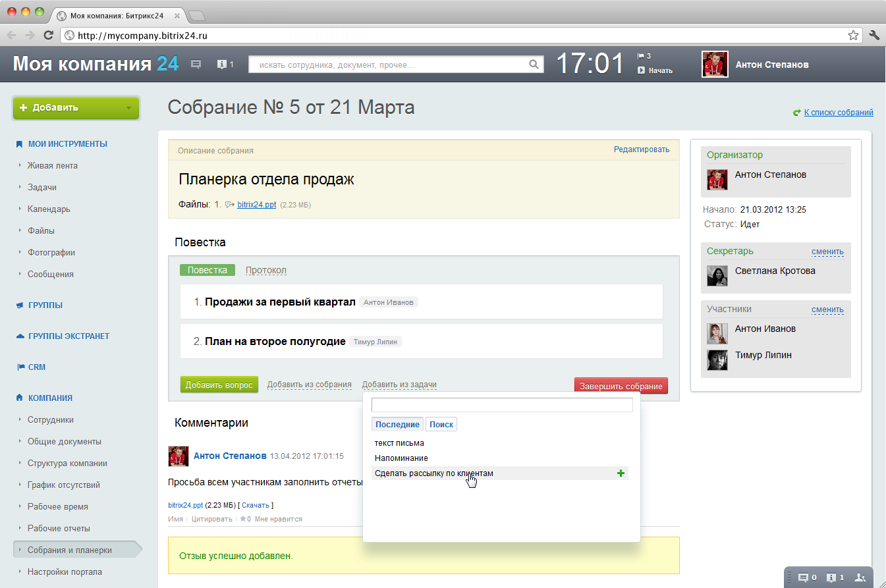
Task: Return via the К списку собраний link
Action: pos(839,113)
